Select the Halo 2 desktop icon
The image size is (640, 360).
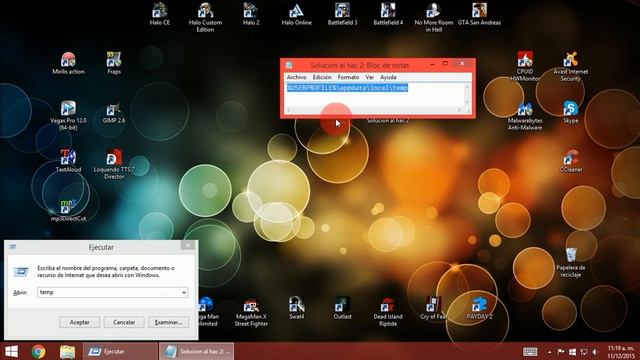251,14
